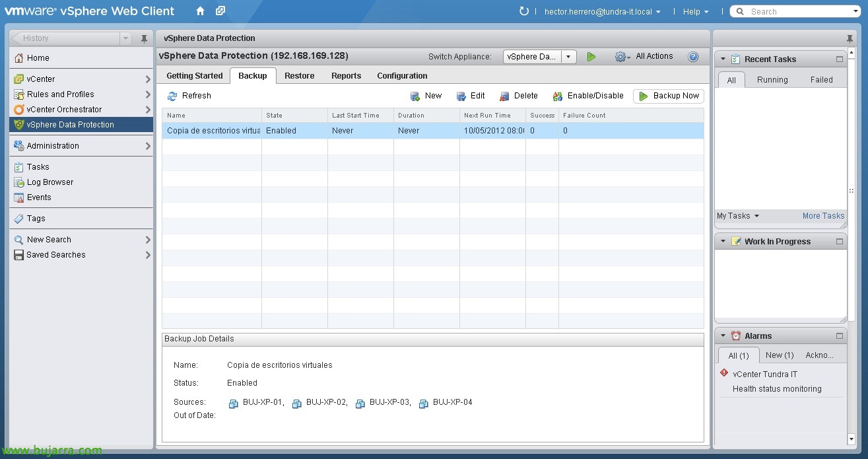Image resolution: width=868 pixels, height=459 pixels.
Task: Open the History dropdown
Action: [x=125, y=38]
